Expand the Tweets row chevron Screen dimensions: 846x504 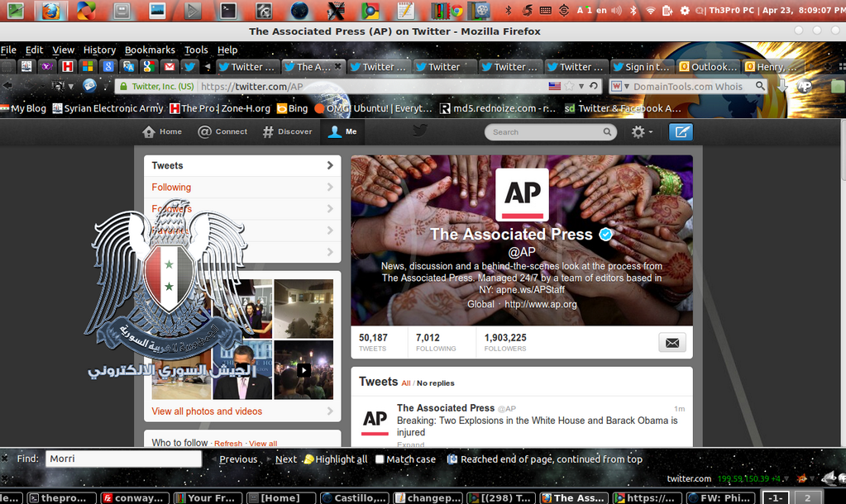point(330,165)
